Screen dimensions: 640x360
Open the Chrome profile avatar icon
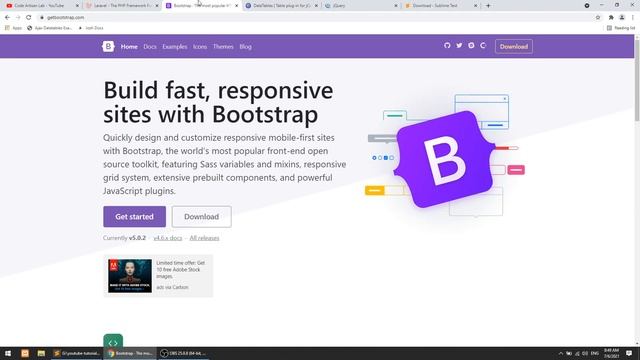pyautogui.click(x=622, y=18)
